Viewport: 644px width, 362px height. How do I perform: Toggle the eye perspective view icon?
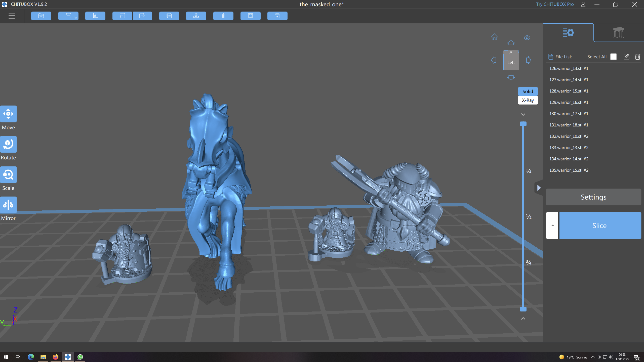click(x=527, y=38)
